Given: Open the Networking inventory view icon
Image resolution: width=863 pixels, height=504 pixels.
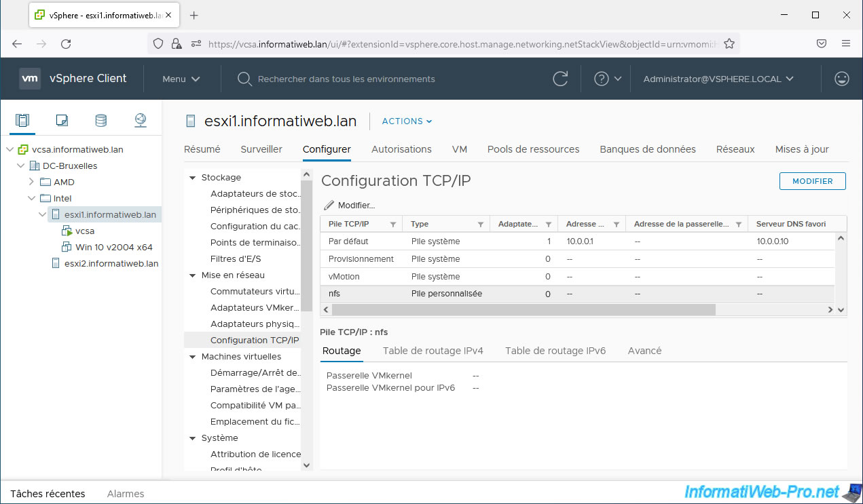Looking at the screenshot, I should (x=140, y=121).
